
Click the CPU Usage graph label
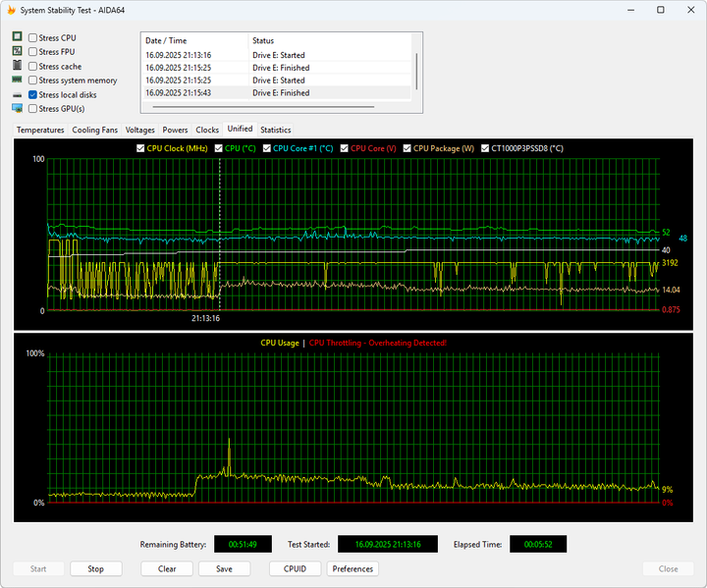tap(280, 344)
